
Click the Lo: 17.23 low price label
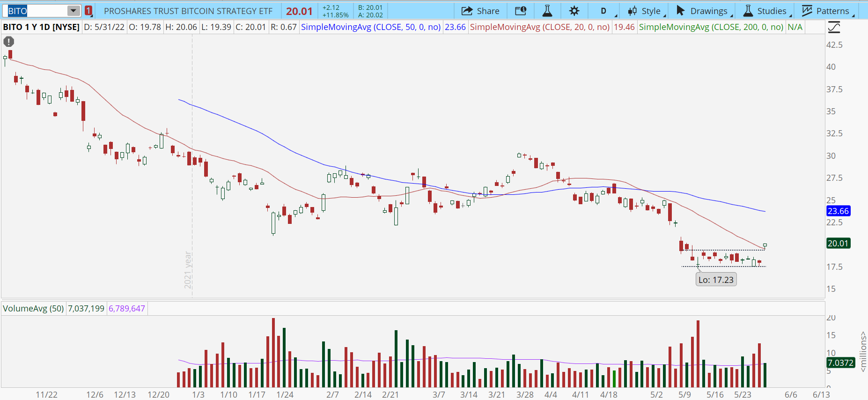click(716, 280)
